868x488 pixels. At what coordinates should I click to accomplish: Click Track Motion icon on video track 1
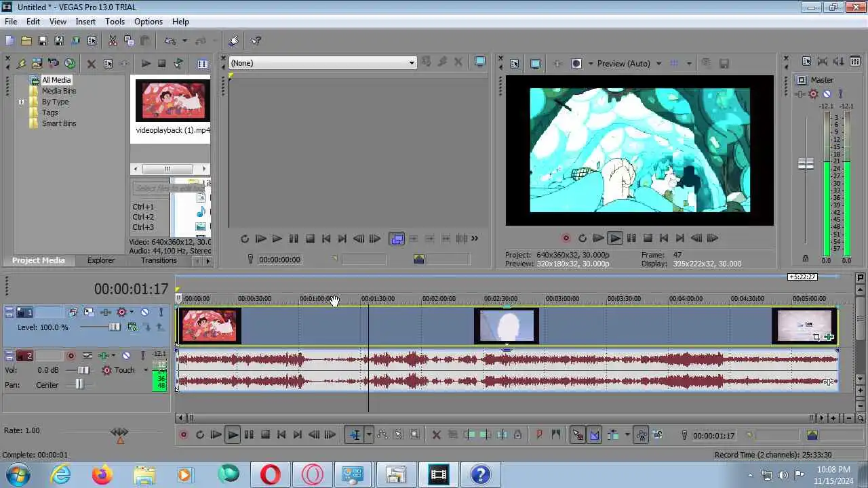(89, 312)
